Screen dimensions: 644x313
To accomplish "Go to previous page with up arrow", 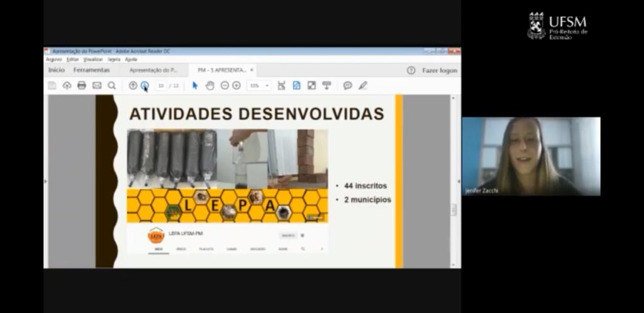I will pyautogui.click(x=133, y=85).
